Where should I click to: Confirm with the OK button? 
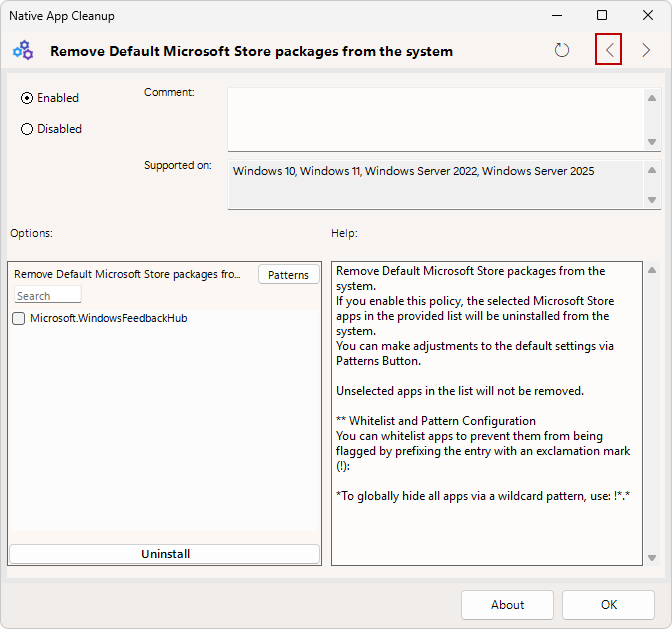click(x=609, y=605)
